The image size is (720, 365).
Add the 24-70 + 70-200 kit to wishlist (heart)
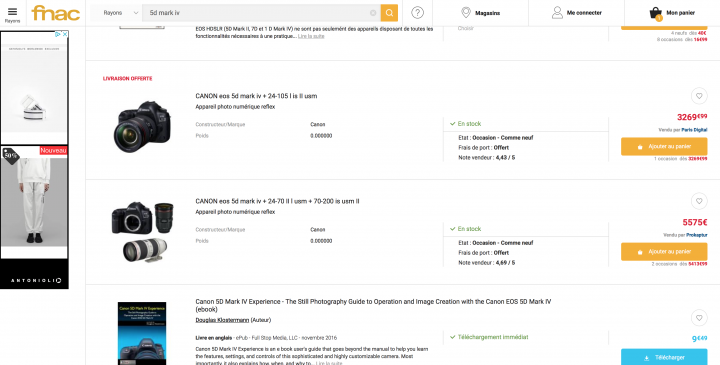pyautogui.click(x=699, y=201)
